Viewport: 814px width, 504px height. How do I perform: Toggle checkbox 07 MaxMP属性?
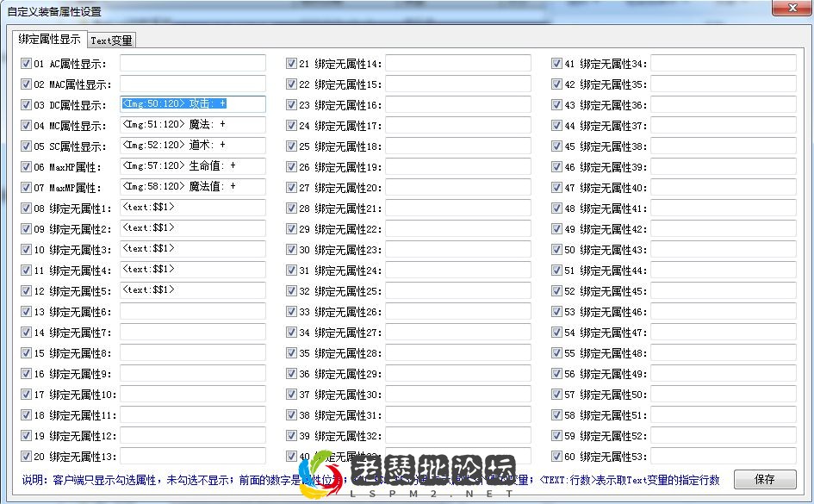click(26, 187)
